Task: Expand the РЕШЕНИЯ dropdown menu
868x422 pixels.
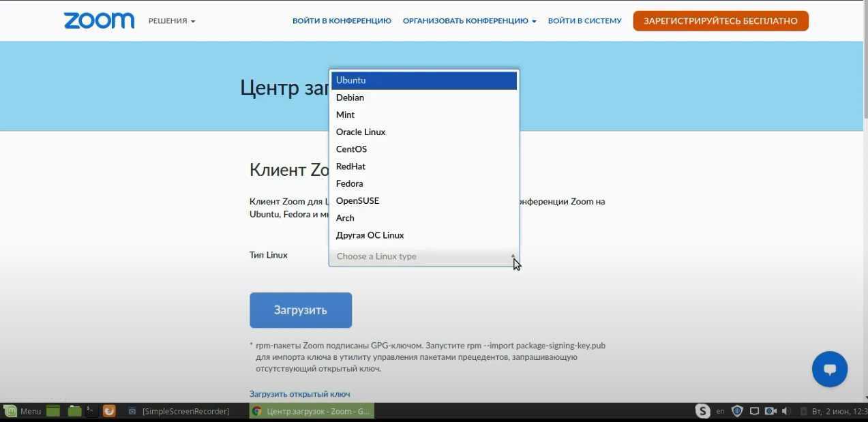Action: coord(172,21)
